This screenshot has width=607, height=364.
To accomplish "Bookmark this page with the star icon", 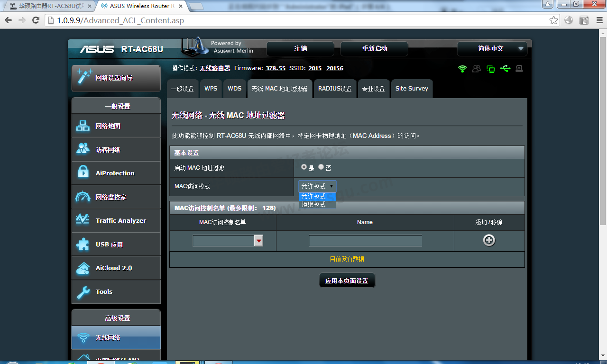I will pos(553,20).
